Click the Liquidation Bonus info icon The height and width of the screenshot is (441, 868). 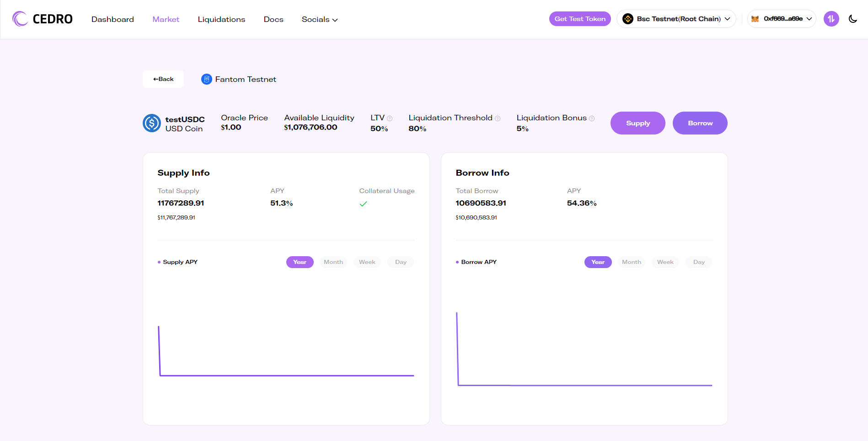click(x=592, y=118)
